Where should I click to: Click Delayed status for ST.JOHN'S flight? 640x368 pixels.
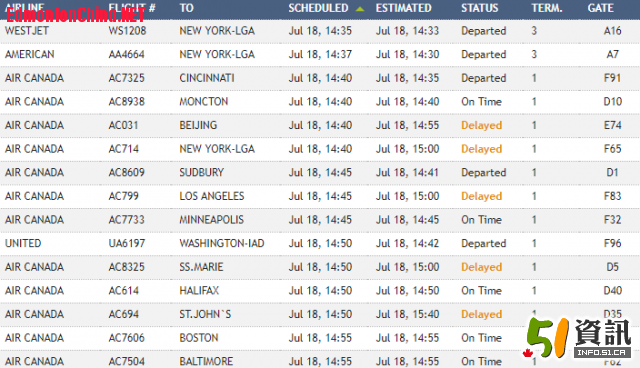(482, 314)
